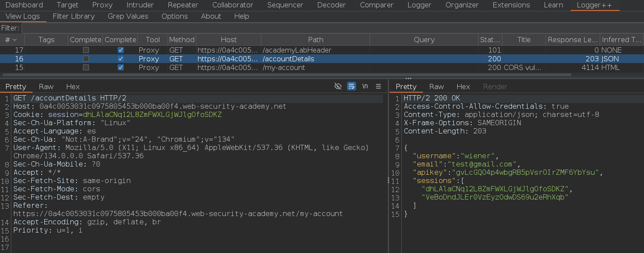The width and height of the screenshot is (644, 253).
Task: Click the JSON cell in Inferred Type column
Action: [x=621, y=59]
